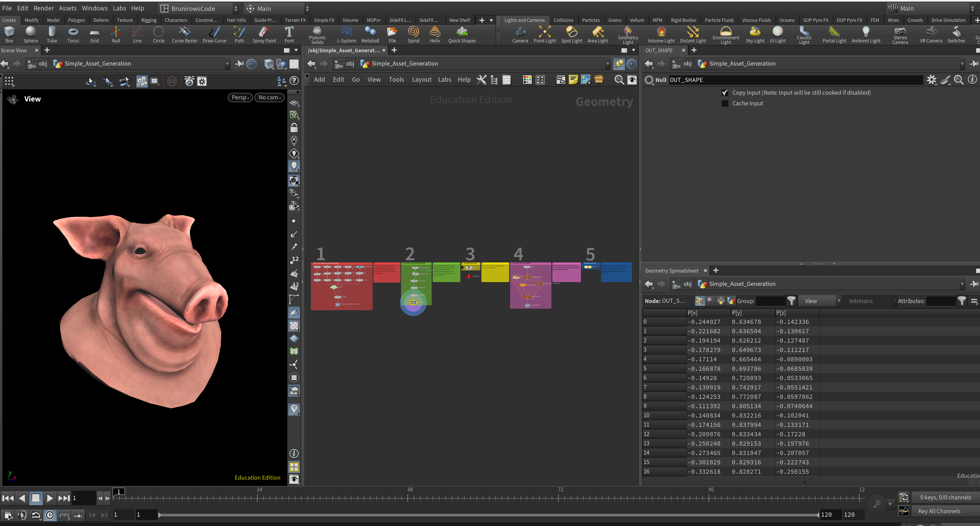Open the Main radial menu dropdown
The height and width of the screenshot is (526, 980).
point(277,8)
